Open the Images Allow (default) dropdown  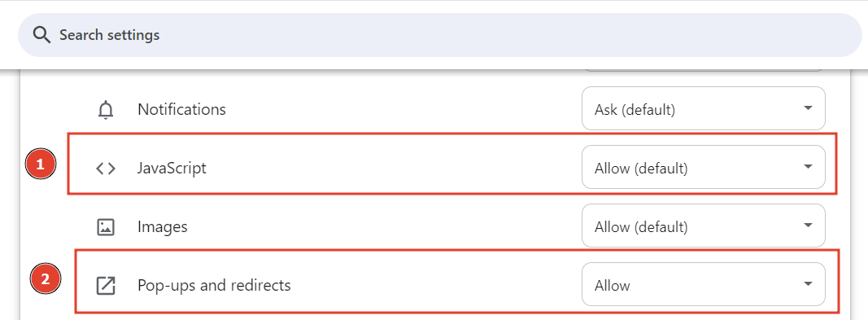[703, 226]
